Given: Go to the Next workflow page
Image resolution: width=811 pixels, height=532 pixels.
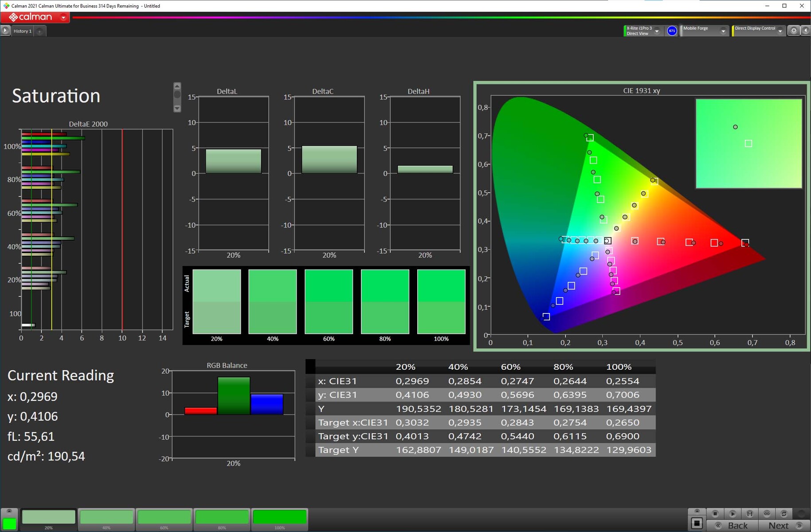Looking at the screenshot, I should (x=783, y=525).
